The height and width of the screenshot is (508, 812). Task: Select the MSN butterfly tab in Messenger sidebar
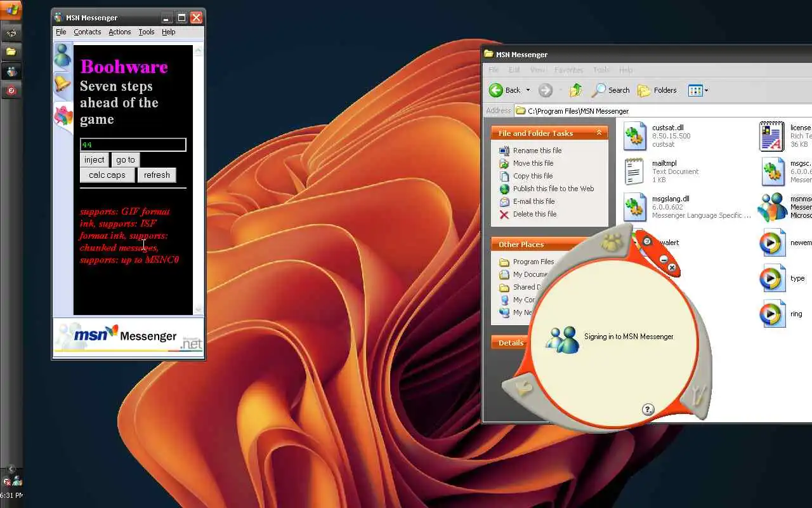click(x=63, y=116)
